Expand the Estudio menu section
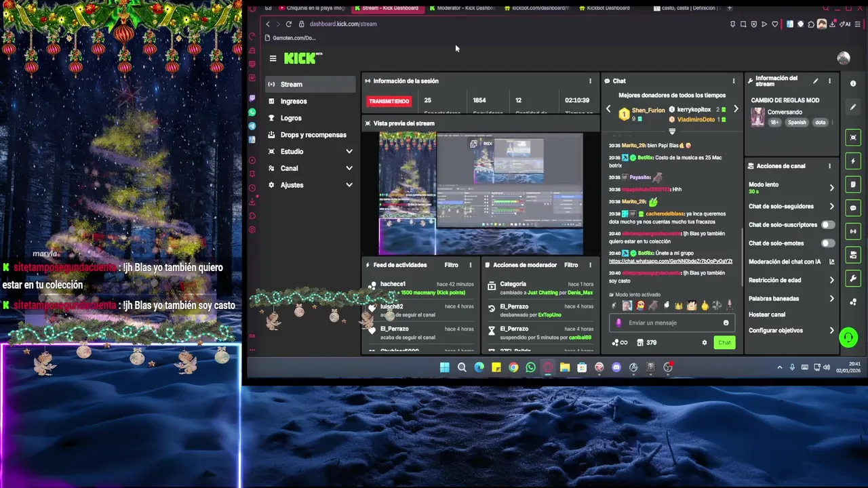Image resolution: width=868 pixels, height=488 pixels. [x=310, y=151]
